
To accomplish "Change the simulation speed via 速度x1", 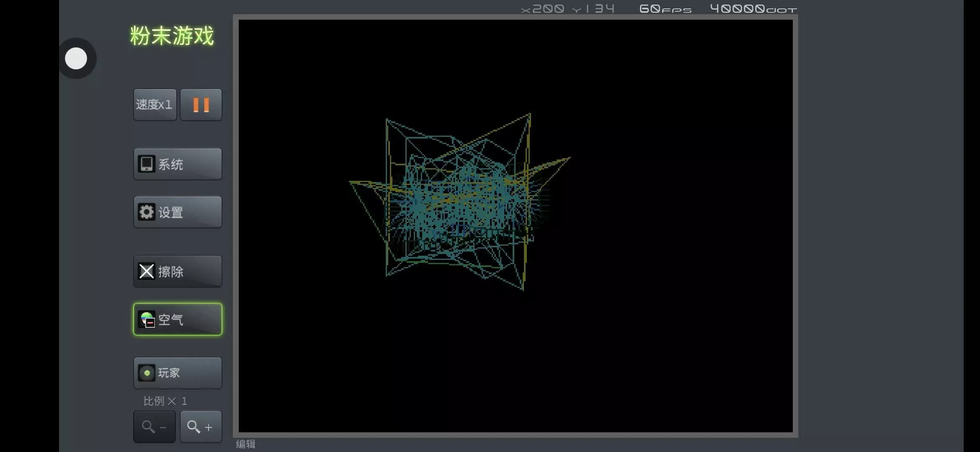I will [155, 105].
